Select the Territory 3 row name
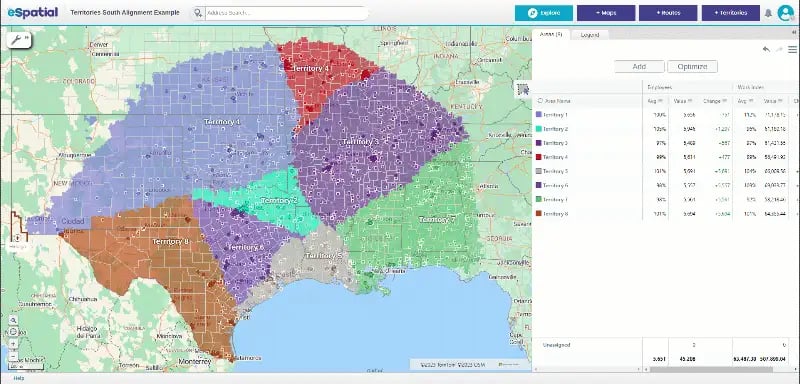Viewport: 800px width, 384px height. click(556, 143)
